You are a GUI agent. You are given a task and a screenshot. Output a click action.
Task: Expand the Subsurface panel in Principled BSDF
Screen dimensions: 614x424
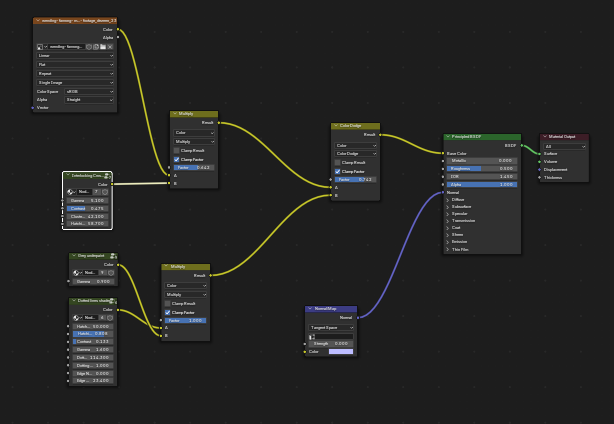coord(448,207)
